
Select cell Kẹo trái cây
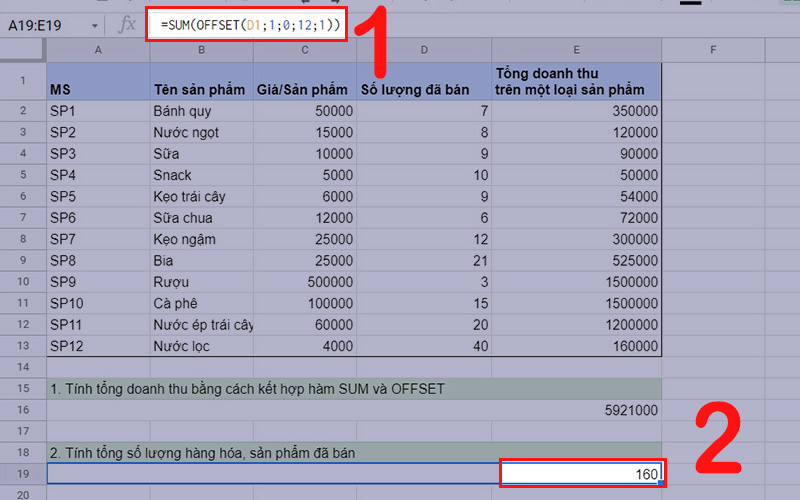point(202,196)
